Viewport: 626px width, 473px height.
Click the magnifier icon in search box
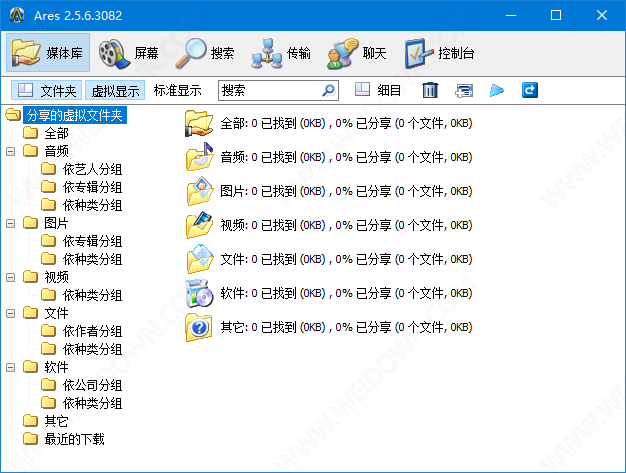point(328,90)
